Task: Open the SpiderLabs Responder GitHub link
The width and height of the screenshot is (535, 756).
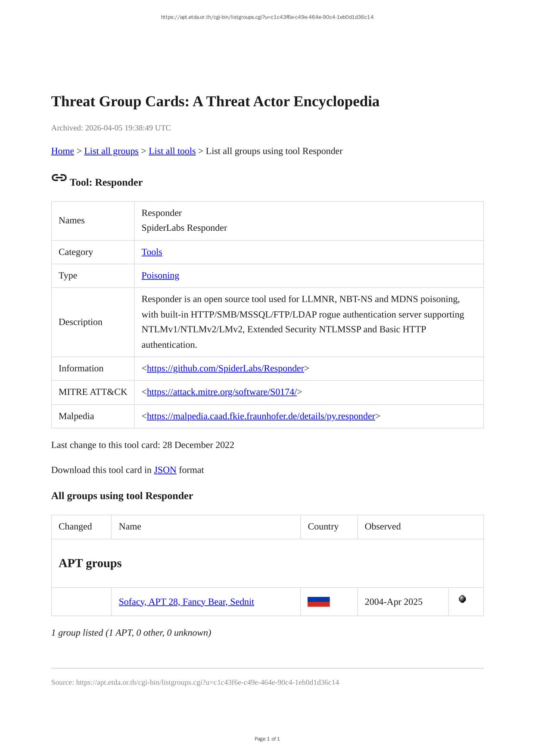Action: 225,369
